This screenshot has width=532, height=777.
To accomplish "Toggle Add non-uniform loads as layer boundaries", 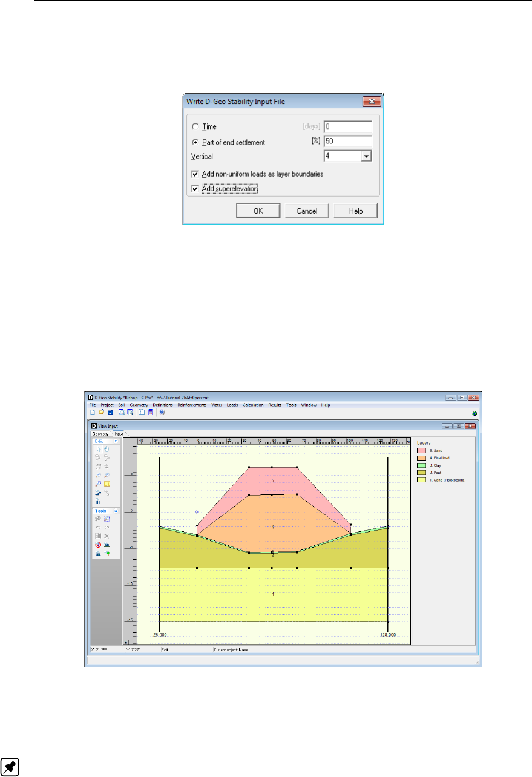I will coord(194,174).
